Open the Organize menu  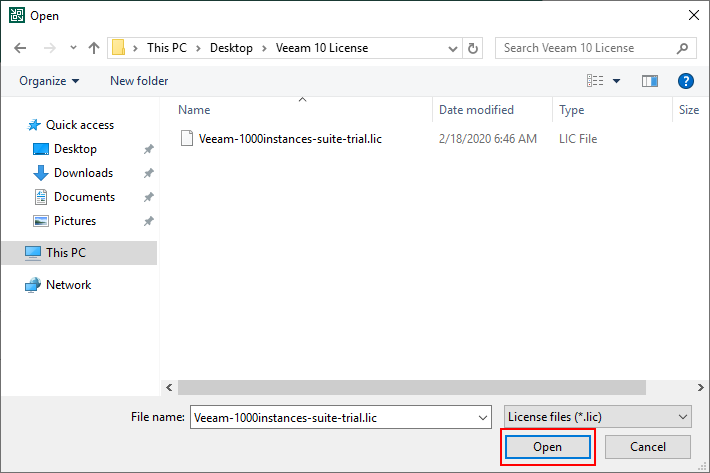[x=49, y=81]
